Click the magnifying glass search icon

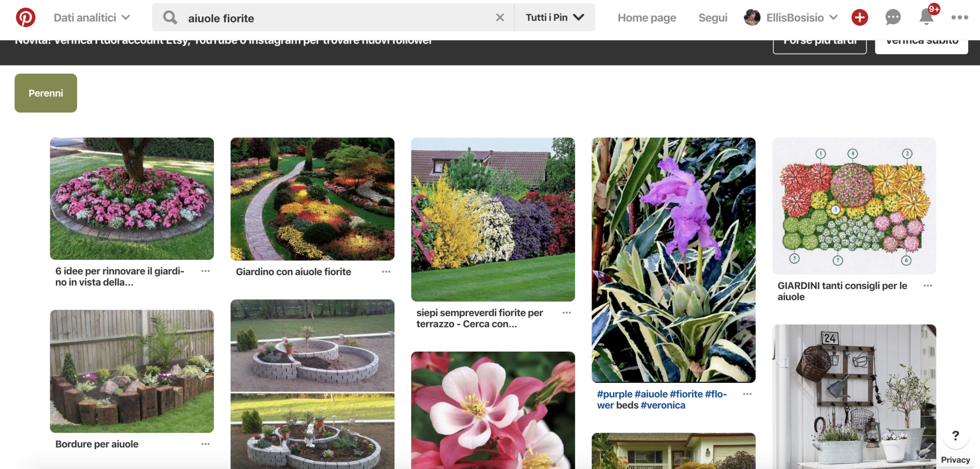tap(170, 18)
